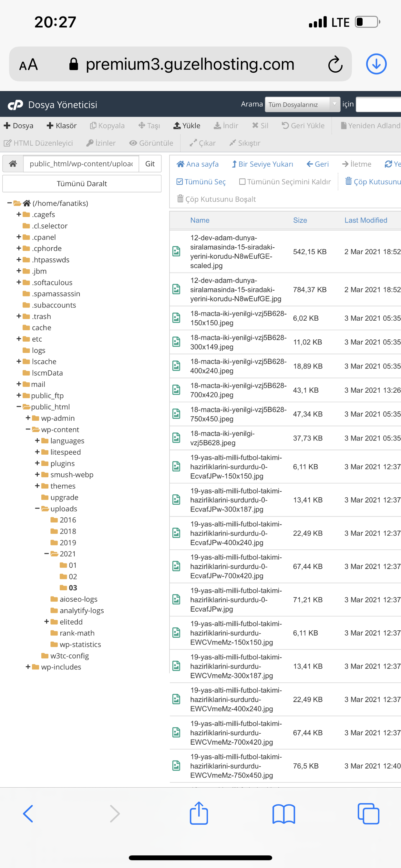Tap the AA reader text size button
401x868 pixels.
(28, 64)
